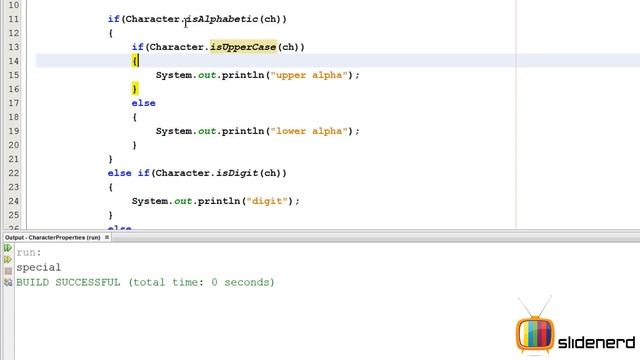Viewport: 640px width, 360px height.
Task: Click the else keyword on line 17
Action: click(143, 103)
